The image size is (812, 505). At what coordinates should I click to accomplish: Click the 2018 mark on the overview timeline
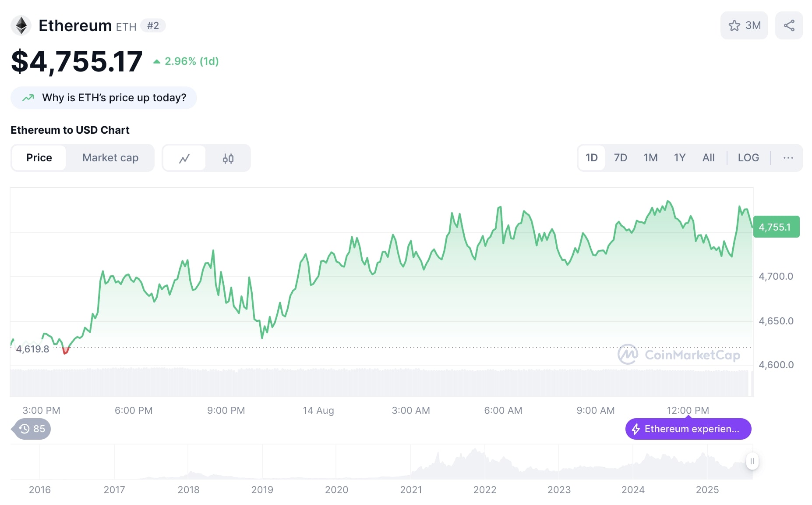click(188, 490)
